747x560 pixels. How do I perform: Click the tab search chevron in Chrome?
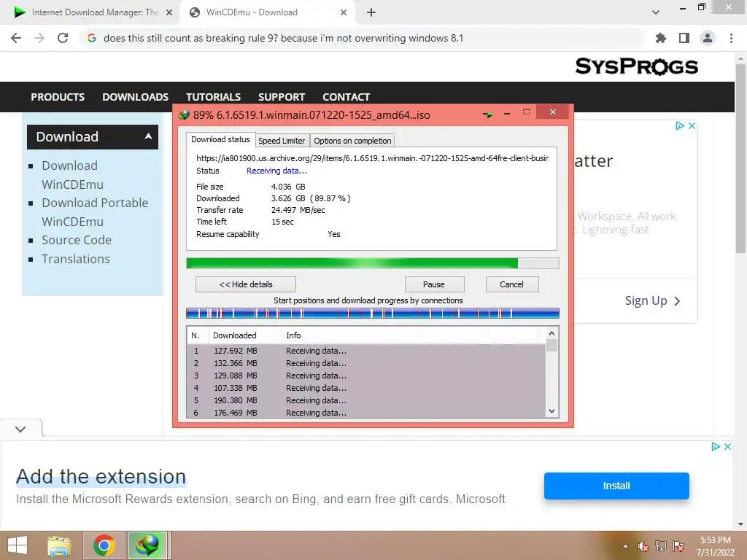[x=656, y=12]
